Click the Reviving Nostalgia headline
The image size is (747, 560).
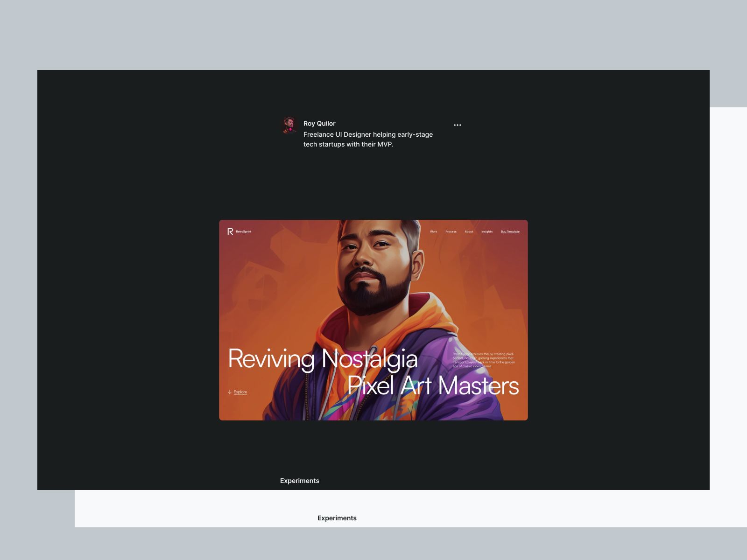click(x=322, y=359)
